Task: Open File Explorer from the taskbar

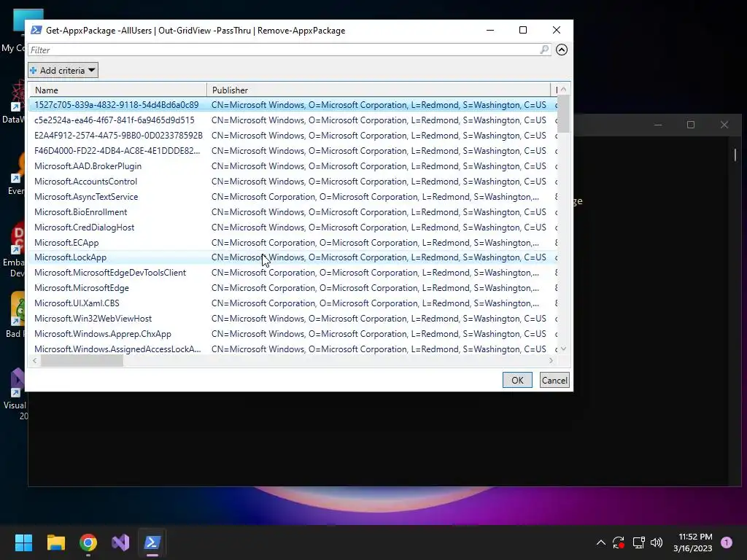Action: (55, 542)
